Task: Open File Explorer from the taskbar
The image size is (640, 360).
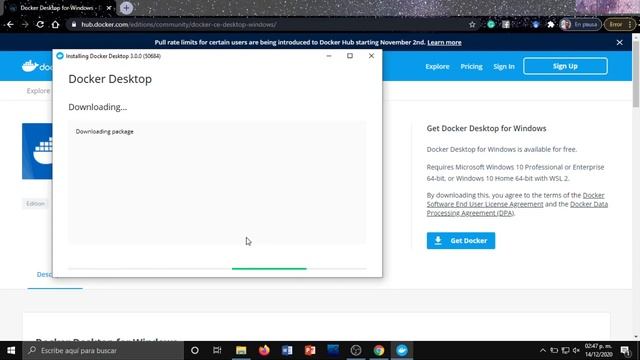Action: tap(241, 350)
